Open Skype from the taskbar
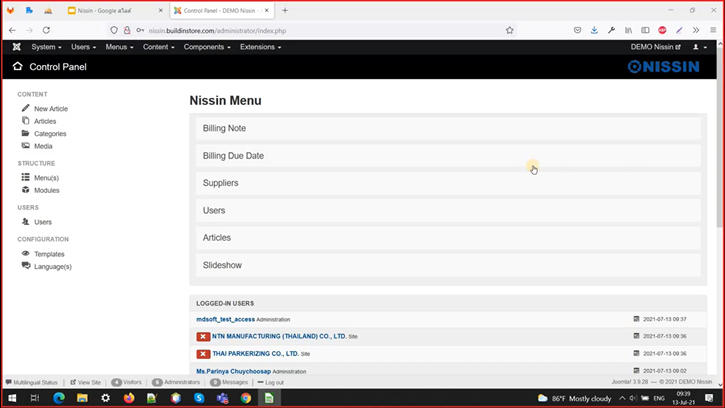 point(199,398)
